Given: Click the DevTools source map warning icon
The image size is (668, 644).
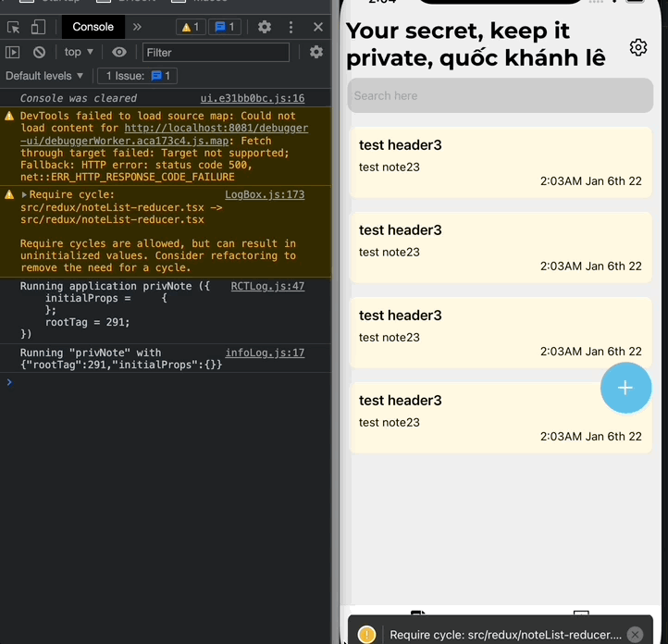Looking at the screenshot, I should coord(9,116).
